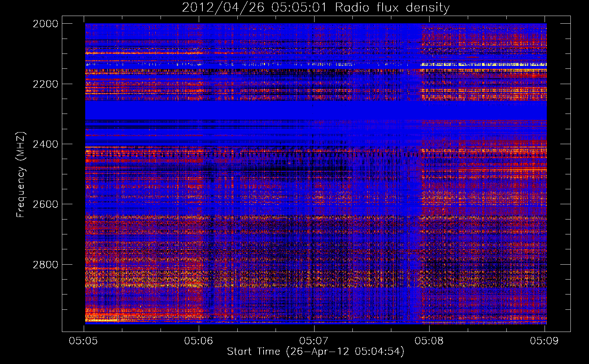Click the '2200' frequency axis label

pos(46,84)
